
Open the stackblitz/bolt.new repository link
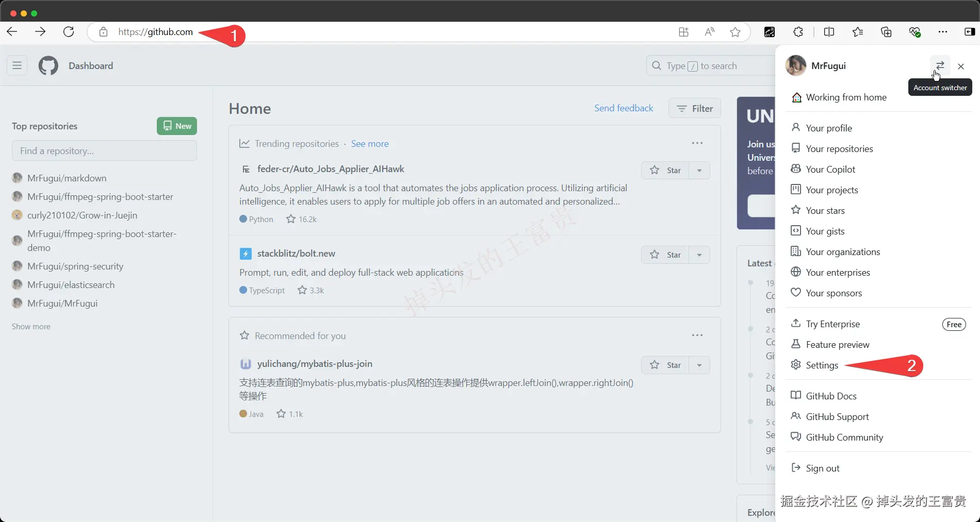tap(296, 254)
